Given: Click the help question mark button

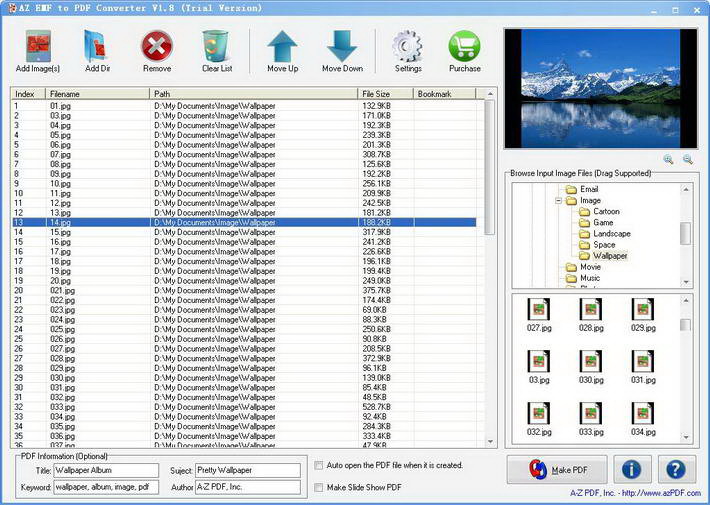Looking at the screenshot, I should click(x=676, y=470).
